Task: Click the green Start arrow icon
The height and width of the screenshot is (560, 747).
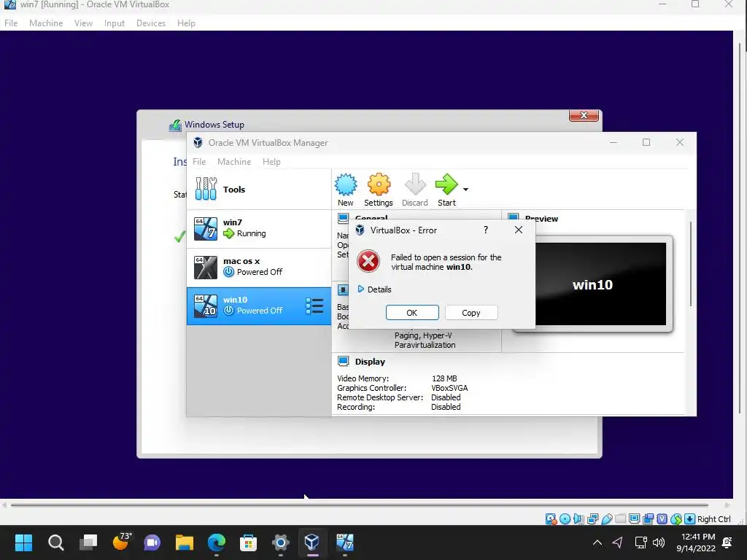Action: click(x=446, y=184)
